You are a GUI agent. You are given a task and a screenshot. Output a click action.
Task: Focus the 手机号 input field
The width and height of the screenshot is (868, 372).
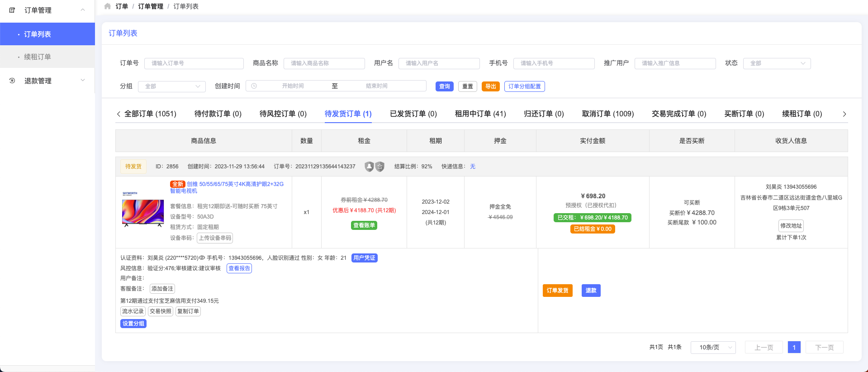click(554, 63)
